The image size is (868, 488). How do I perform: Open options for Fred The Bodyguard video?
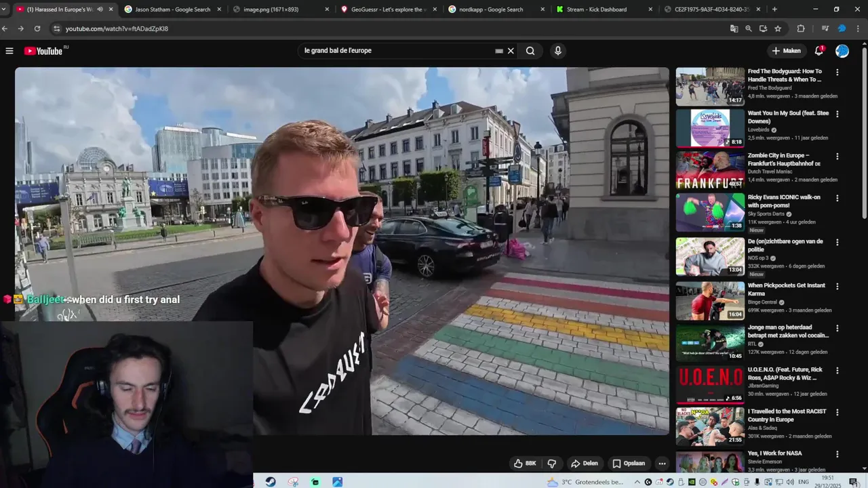[837, 72]
